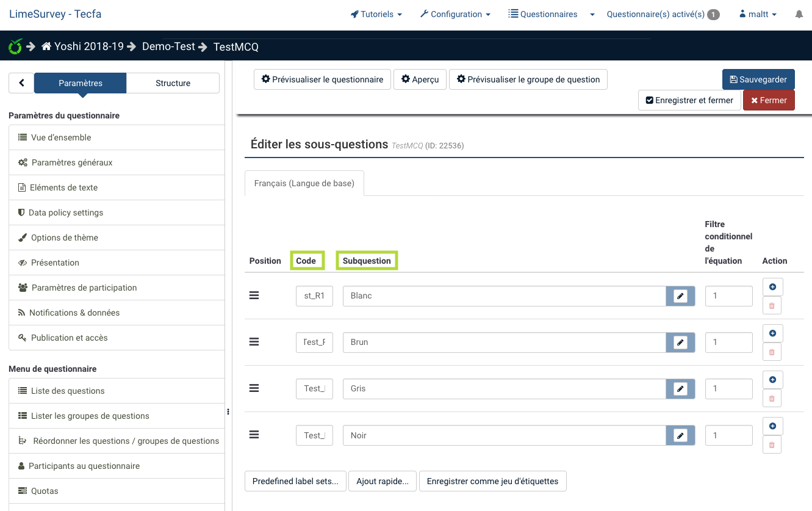Click position handle of Gris row

[x=254, y=388]
